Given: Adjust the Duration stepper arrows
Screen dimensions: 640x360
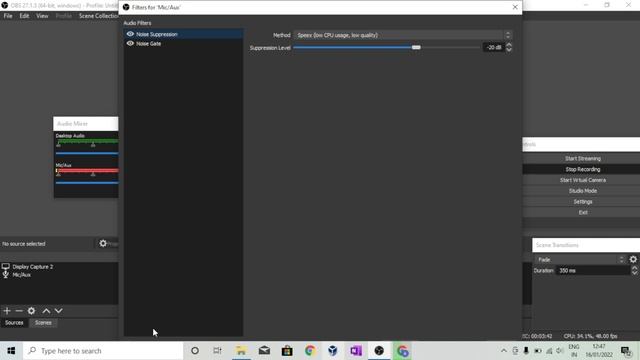Looking at the screenshot, I should (x=634, y=271).
